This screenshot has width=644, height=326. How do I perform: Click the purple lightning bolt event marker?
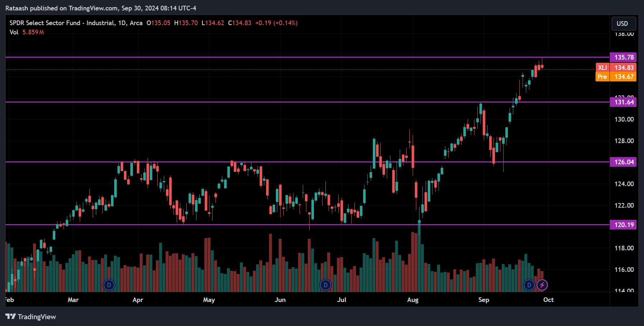(x=542, y=285)
